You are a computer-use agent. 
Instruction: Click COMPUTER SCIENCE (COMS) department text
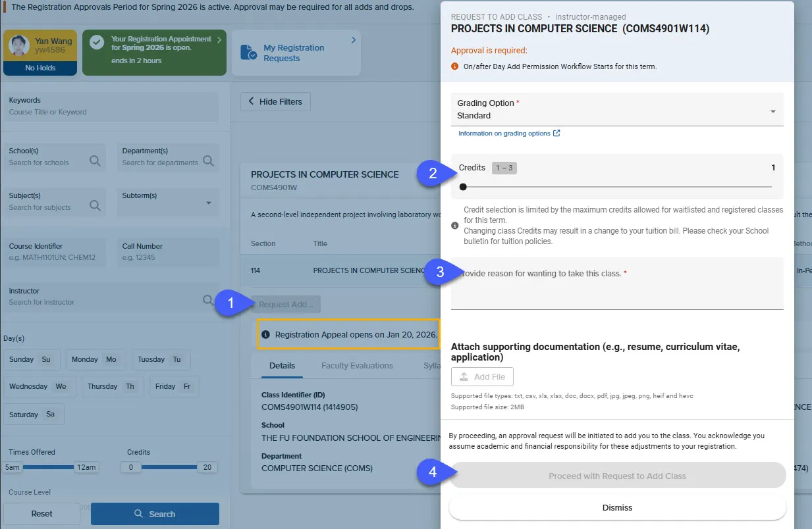317,468
